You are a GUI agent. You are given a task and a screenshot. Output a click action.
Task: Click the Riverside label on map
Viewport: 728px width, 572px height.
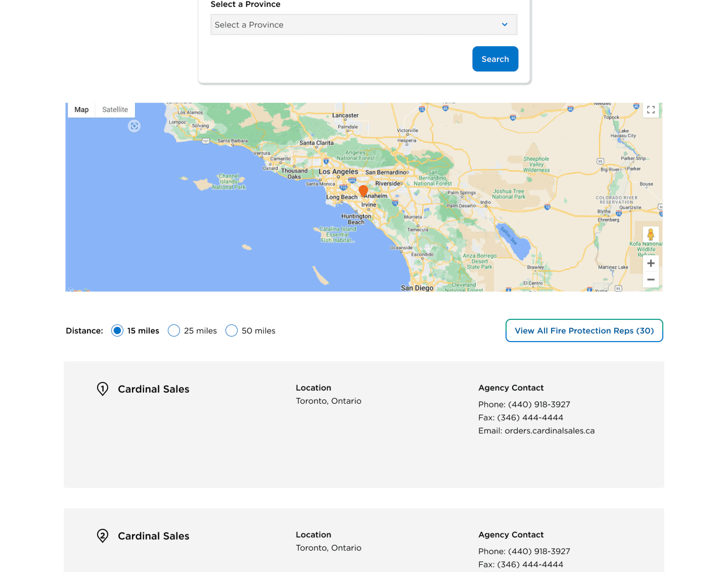(x=387, y=183)
